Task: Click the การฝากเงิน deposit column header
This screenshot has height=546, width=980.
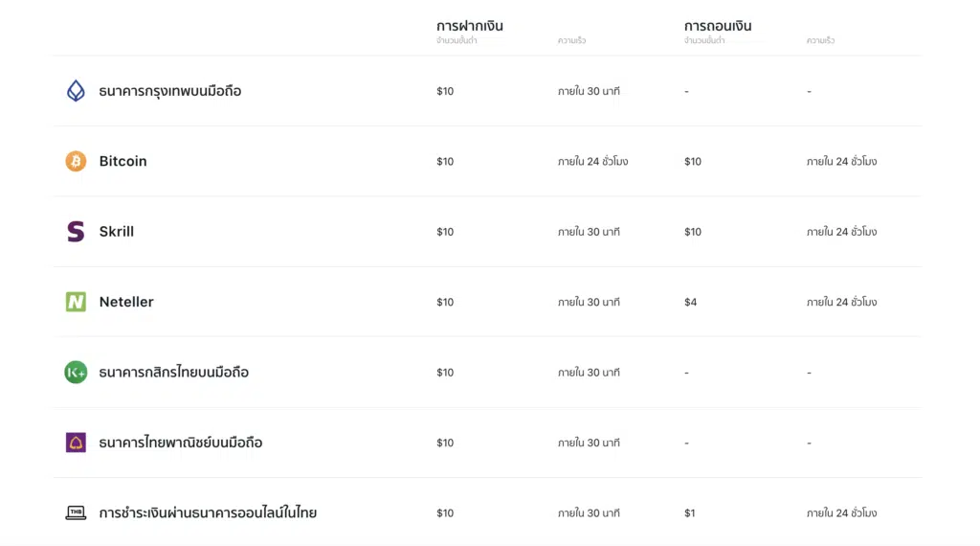Action: tap(469, 26)
